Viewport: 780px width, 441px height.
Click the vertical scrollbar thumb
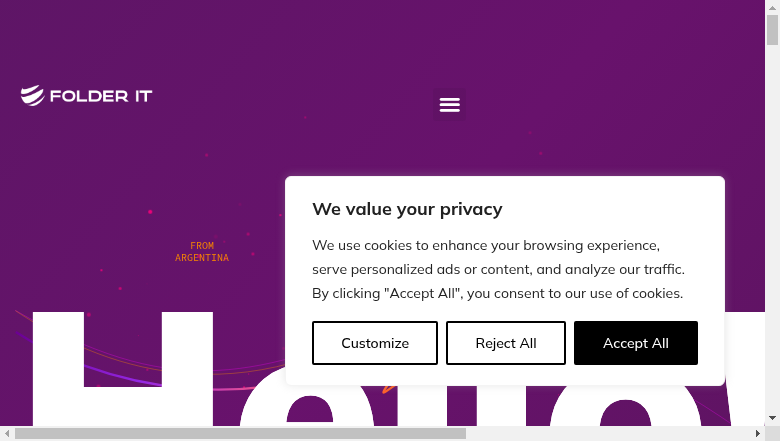coord(772,30)
